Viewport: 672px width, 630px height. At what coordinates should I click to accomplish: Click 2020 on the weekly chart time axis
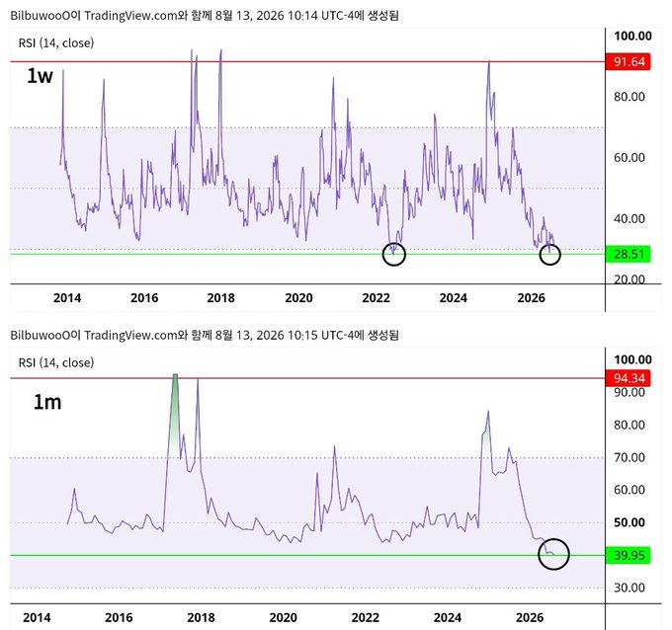pyautogui.click(x=298, y=298)
